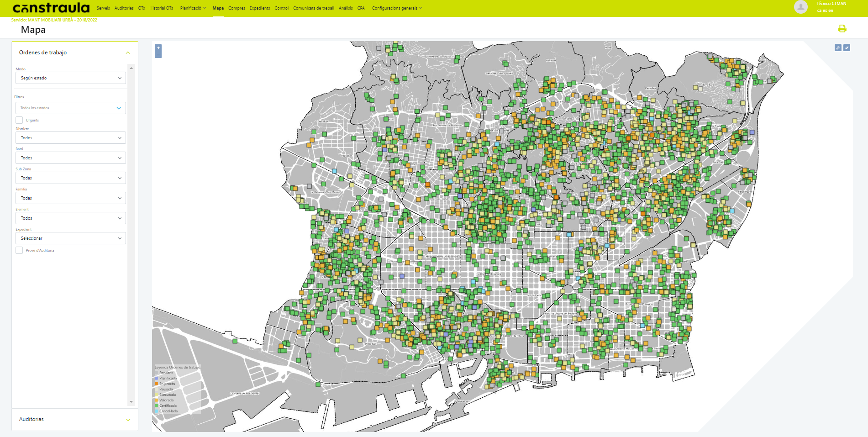This screenshot has width=868, height=437.
Task: Open the user profile avatar
Action: [x=800, y=7]
